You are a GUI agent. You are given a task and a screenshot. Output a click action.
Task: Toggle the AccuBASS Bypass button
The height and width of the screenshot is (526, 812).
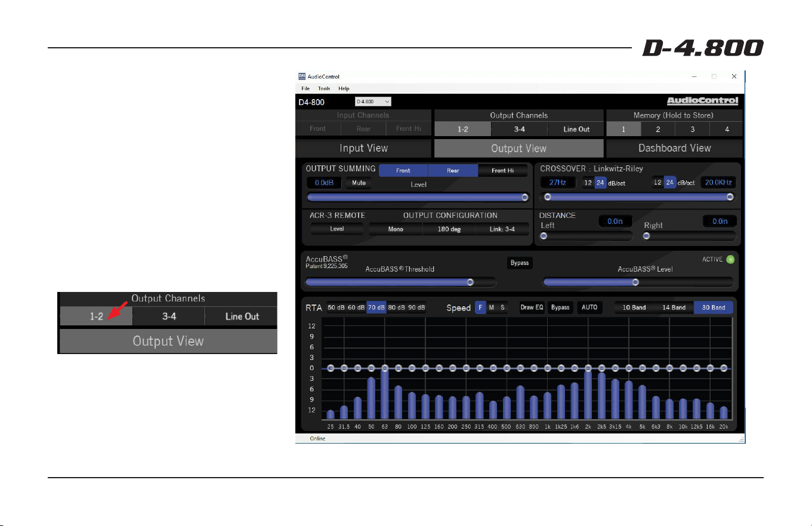(x=520, y=263)
